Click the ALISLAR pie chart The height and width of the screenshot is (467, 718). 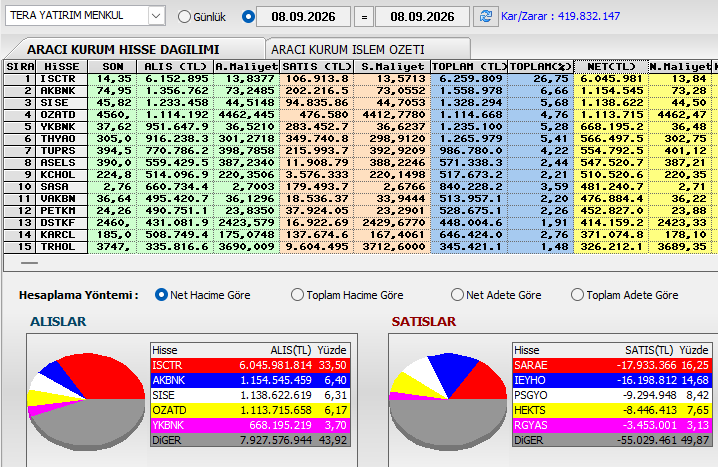point(86,402)
